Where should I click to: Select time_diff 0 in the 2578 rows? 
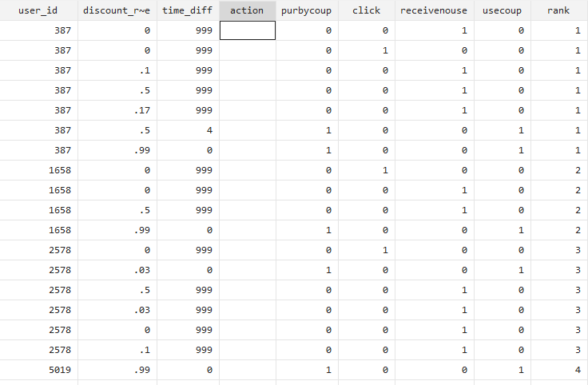click(188, 270)
